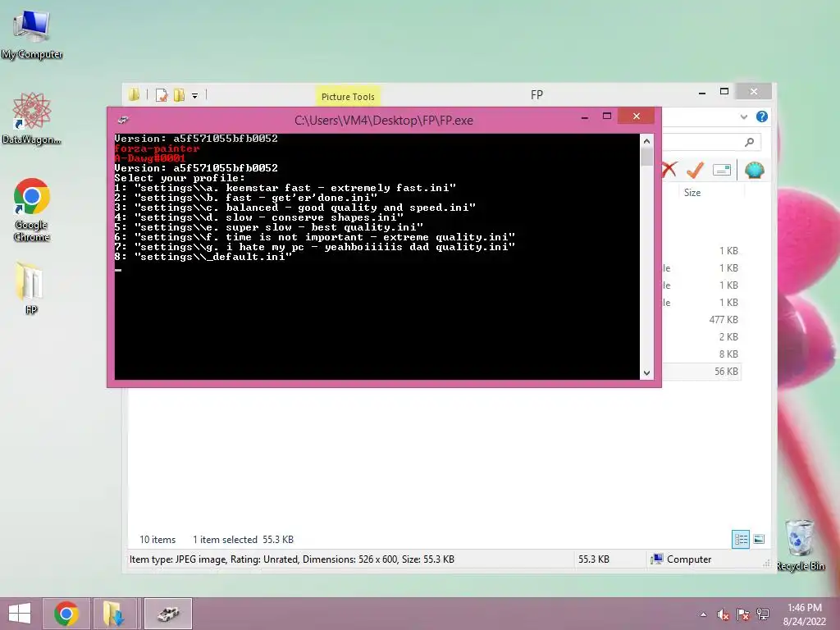Viewport: 840px width, 630px height.
Task: Click the orange checkmark ribbon icon
Action: 695,170
